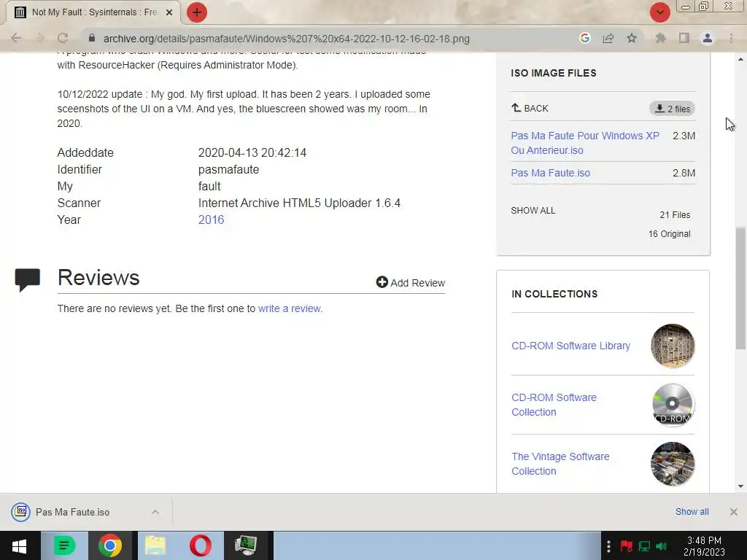The width and height of the screenshot is (747, 560).
Task: Click the Identifier value pasmafaute
Action: [x=228, y=169]
